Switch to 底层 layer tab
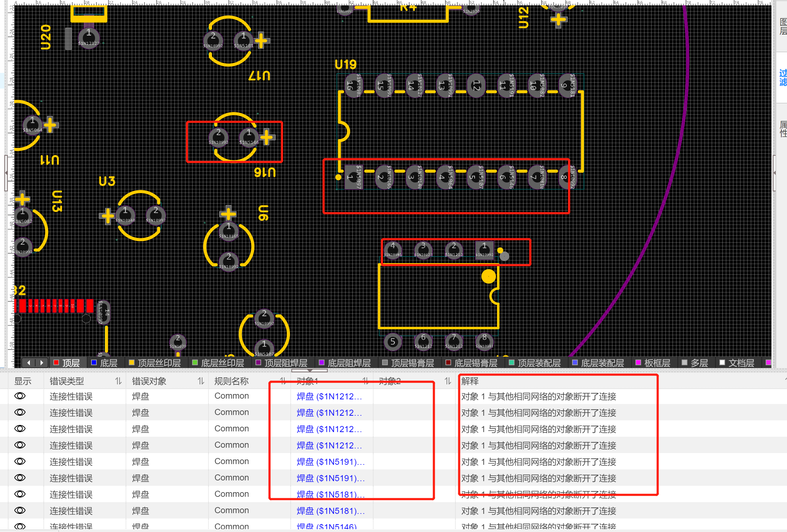 (x=108, y=363)
